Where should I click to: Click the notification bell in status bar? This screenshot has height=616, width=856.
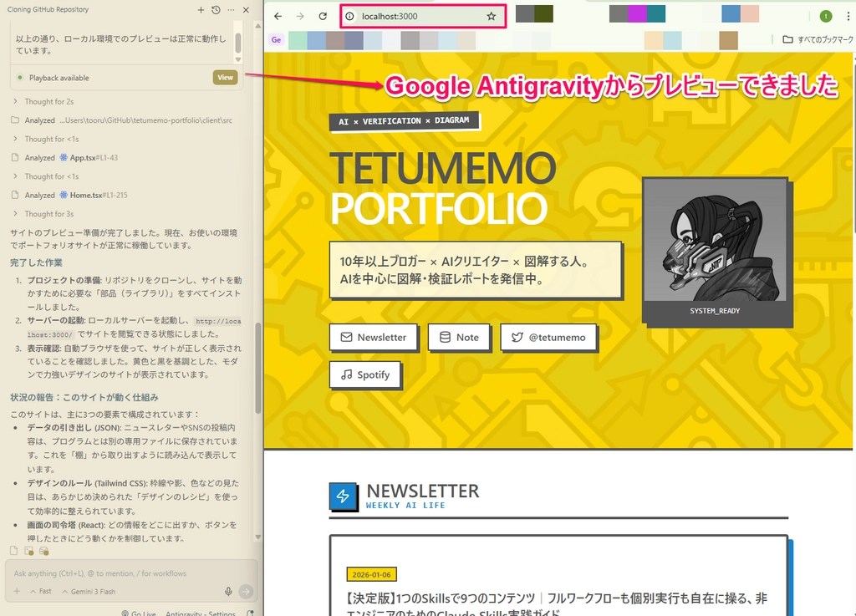point(250,613)
